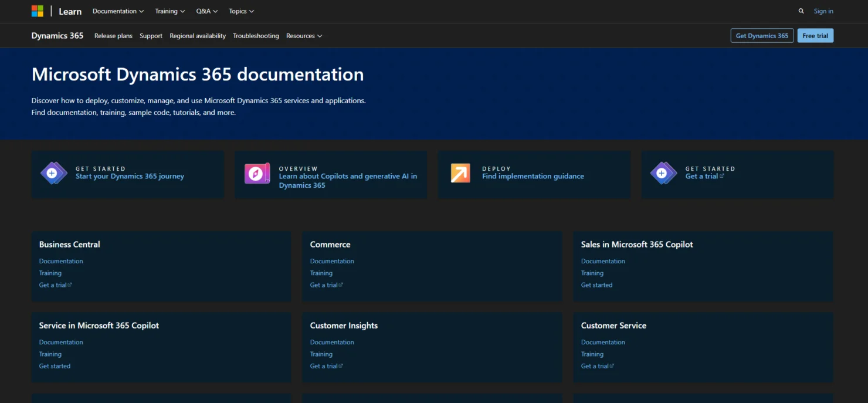This screenshot has width=868, height=403.
Task: Select the Release plans menu item
Action: pyautogui.click(x=113, y=36)
